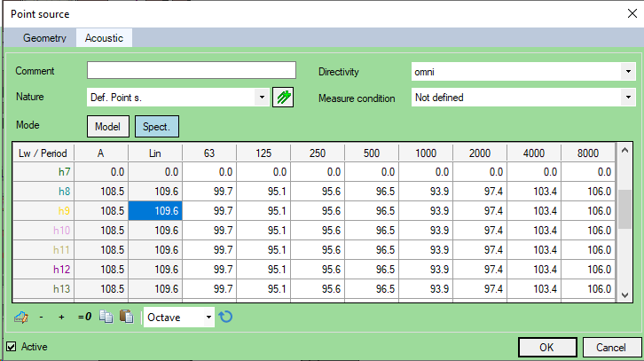The width and height of the screenshot is (644, 361).
Task: Open the Octave band dropdown
Action: [180, 317]
